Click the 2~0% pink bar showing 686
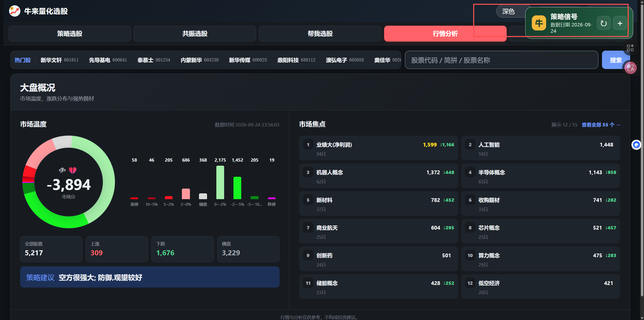This screenshot has height=320, width=644. point(186,194)
